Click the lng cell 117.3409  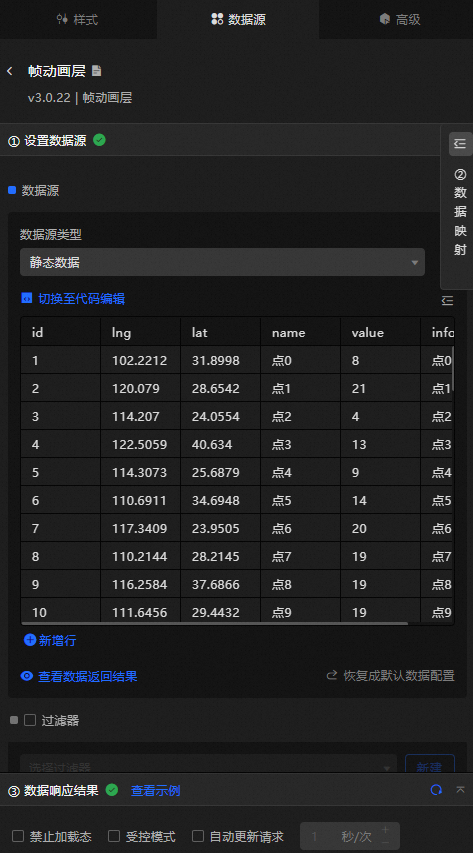click(140, 529)
